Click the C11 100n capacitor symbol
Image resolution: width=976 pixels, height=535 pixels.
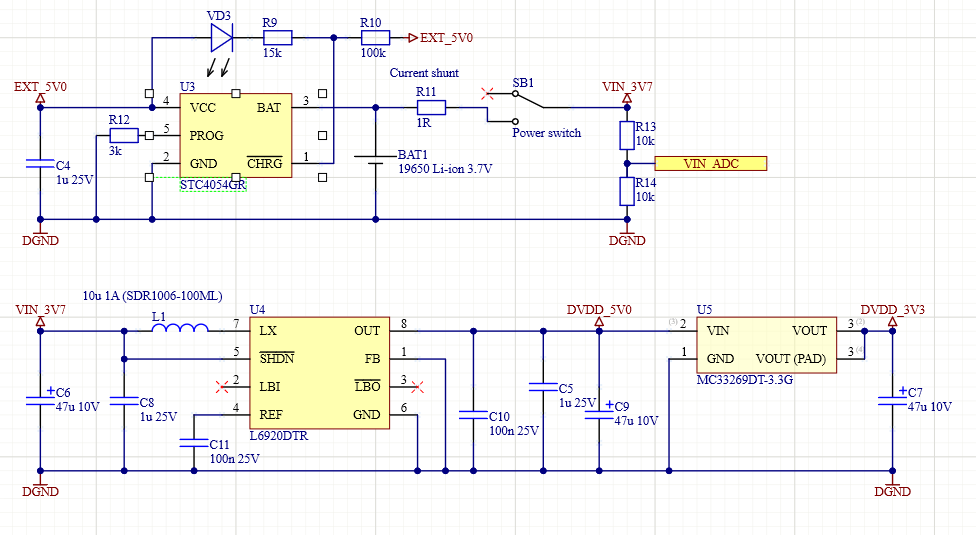194,443
